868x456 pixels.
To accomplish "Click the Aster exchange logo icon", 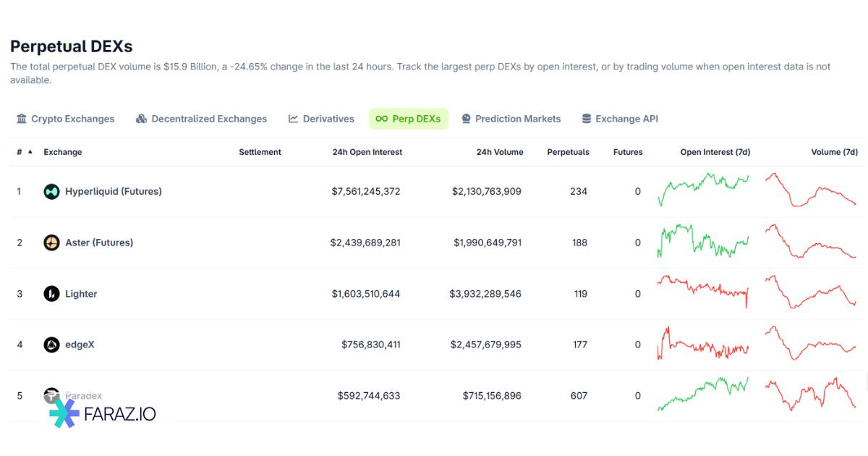I will click(x=51, y=243).
